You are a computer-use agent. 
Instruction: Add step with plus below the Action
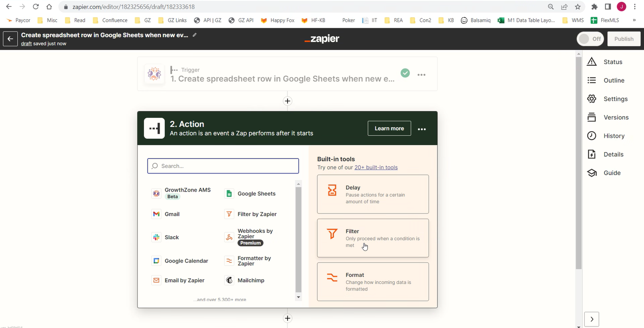coord(288,318)
